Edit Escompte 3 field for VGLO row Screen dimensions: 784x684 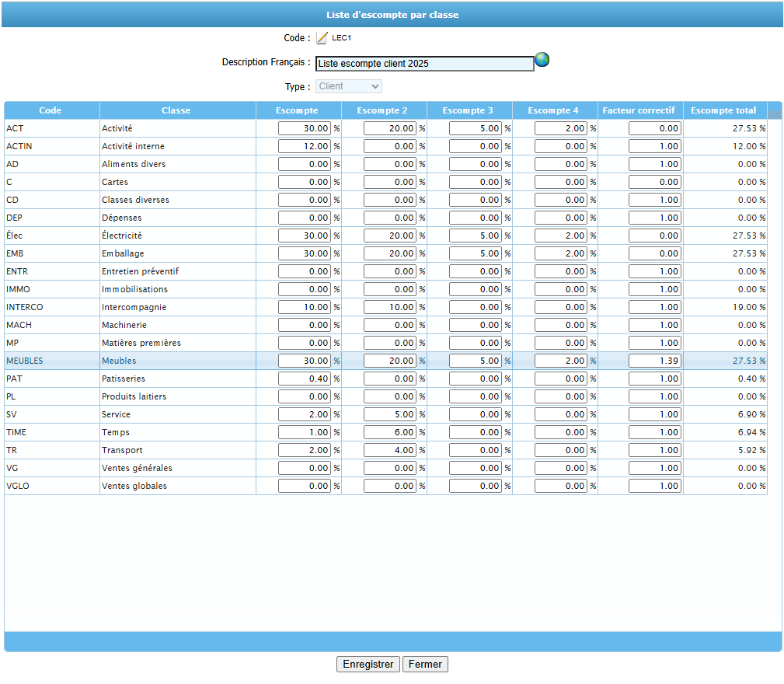476,486
